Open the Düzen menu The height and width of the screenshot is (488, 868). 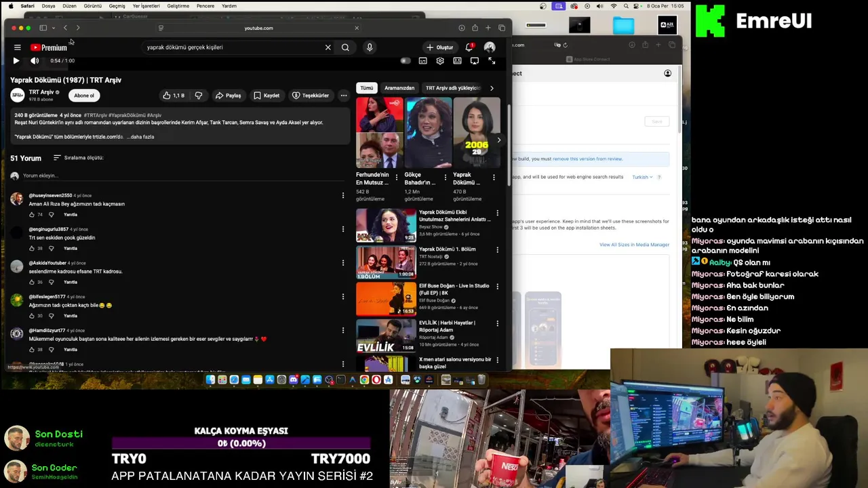click(69, 6)
